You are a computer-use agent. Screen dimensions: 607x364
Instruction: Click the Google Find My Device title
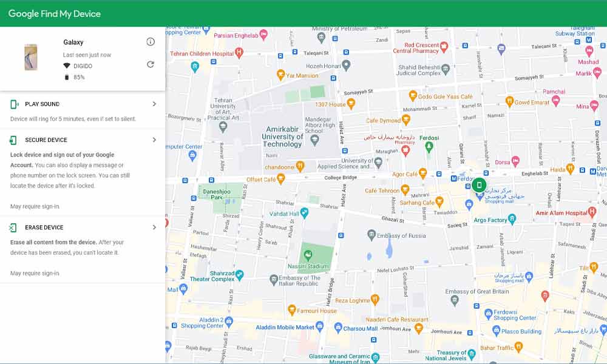click(x=55, y=13)
